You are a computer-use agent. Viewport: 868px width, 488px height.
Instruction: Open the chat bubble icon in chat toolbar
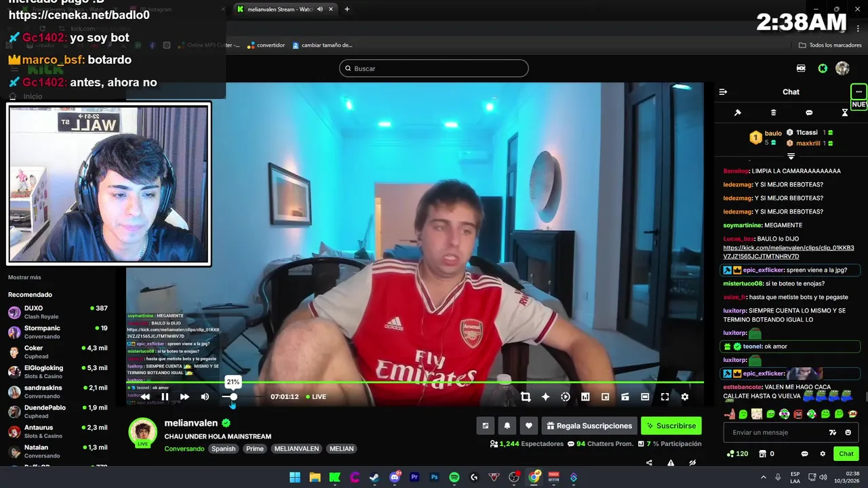(809, 113)
